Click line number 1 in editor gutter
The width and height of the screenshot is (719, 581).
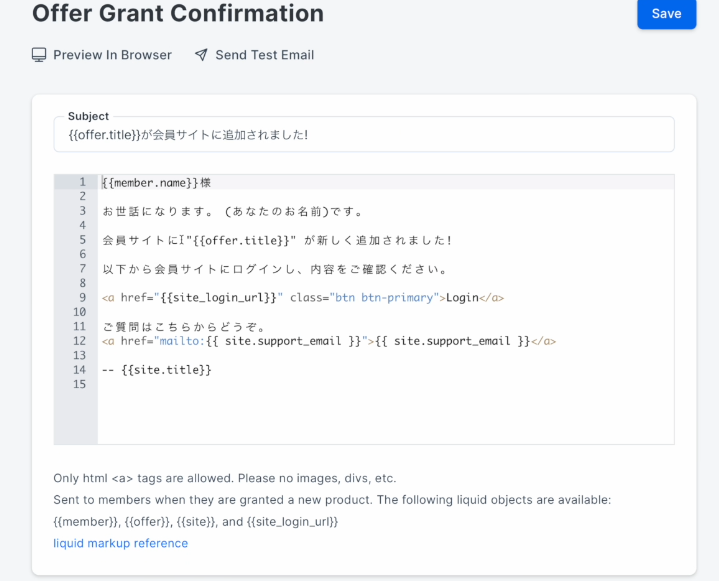pyautogui.click(x=83, y=182)
